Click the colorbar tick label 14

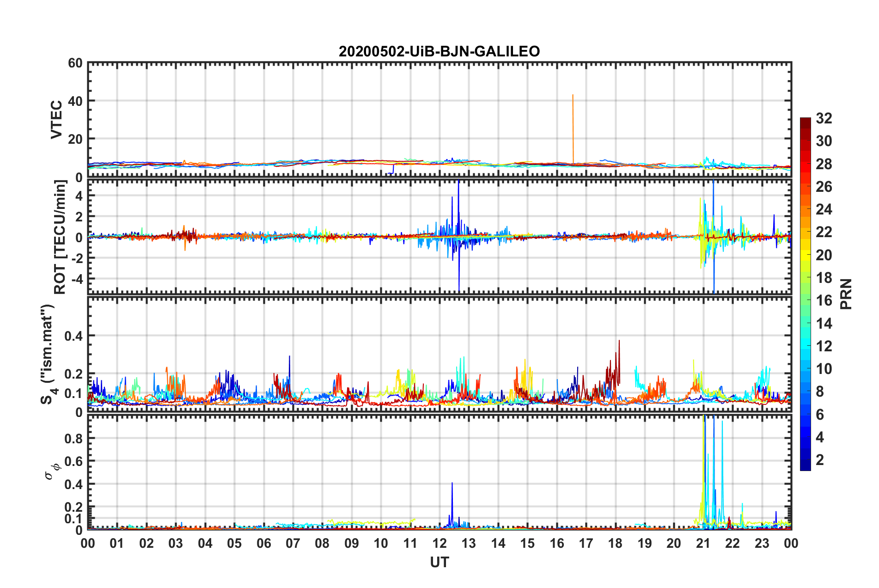824,324
